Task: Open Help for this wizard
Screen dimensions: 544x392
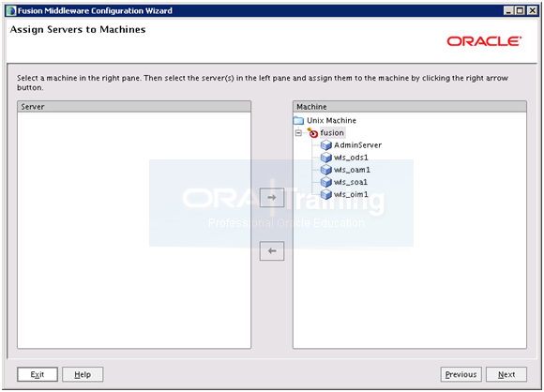Action: pos(83,374)
